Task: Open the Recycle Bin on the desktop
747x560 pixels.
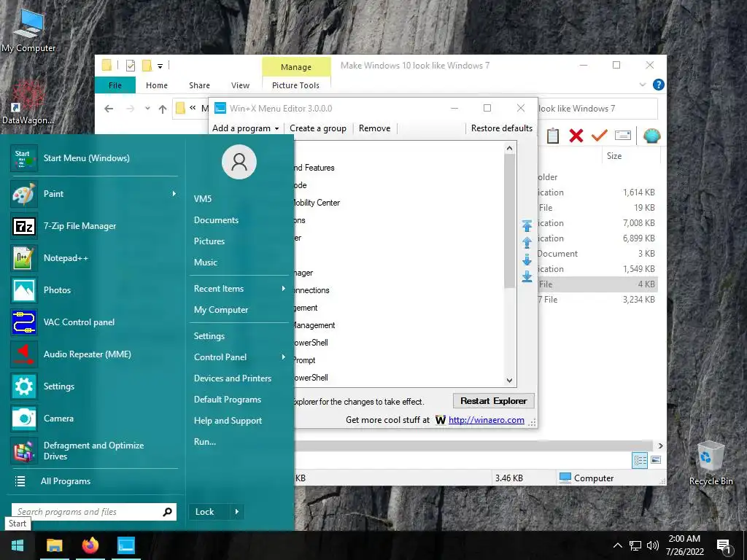Action: coord(711,463)
